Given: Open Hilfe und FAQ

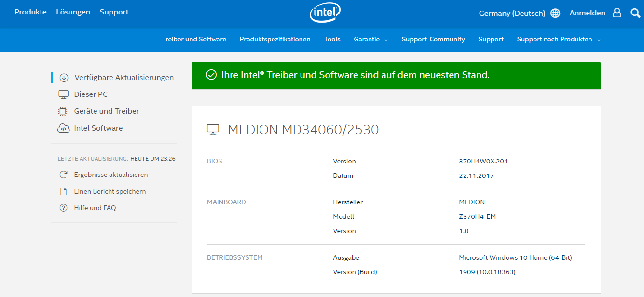Looking at the screenshot, I should [95, 208].
